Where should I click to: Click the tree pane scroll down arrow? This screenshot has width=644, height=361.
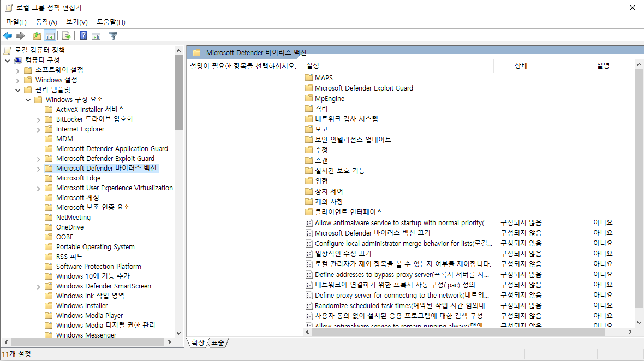tap(178, 333)
